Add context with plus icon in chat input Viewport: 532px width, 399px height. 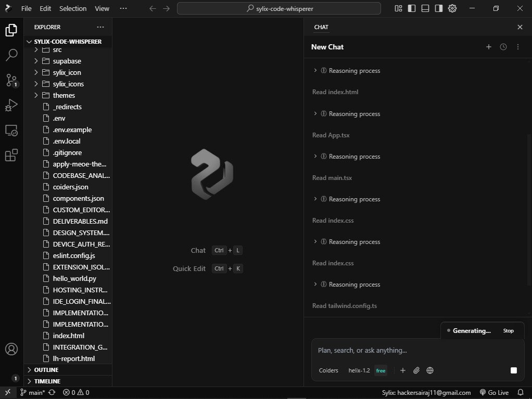[403, 370]
